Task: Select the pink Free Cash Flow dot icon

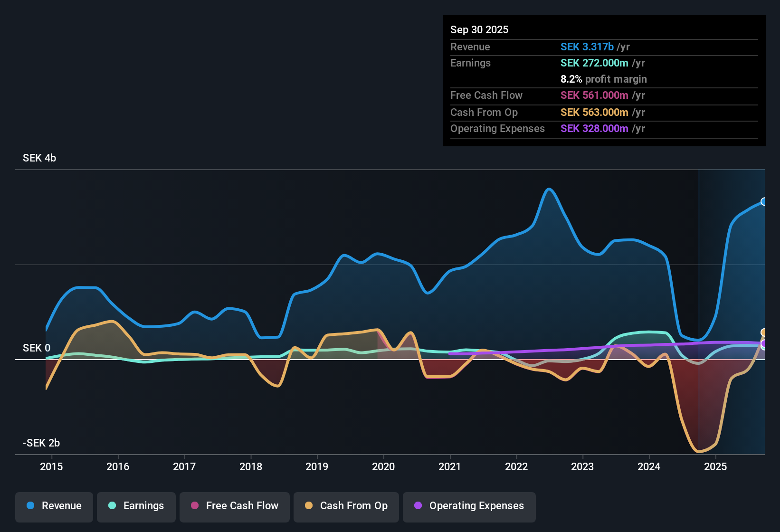Action: [195, 506]
